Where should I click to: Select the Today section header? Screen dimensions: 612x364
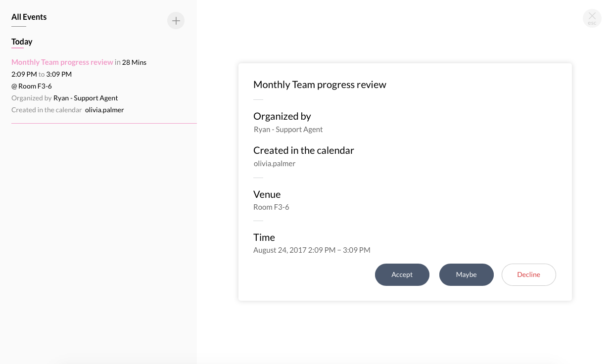pos(22,42)
